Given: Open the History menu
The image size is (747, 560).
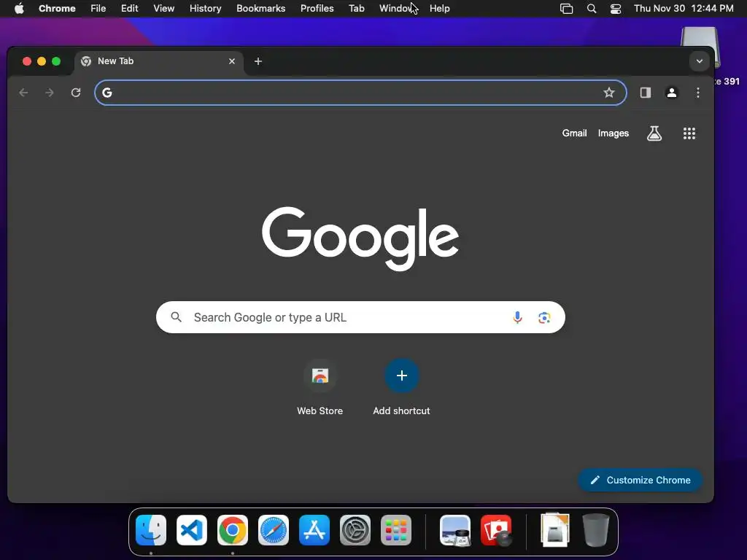Looking at the screenshot, I should tap(205, 9).
